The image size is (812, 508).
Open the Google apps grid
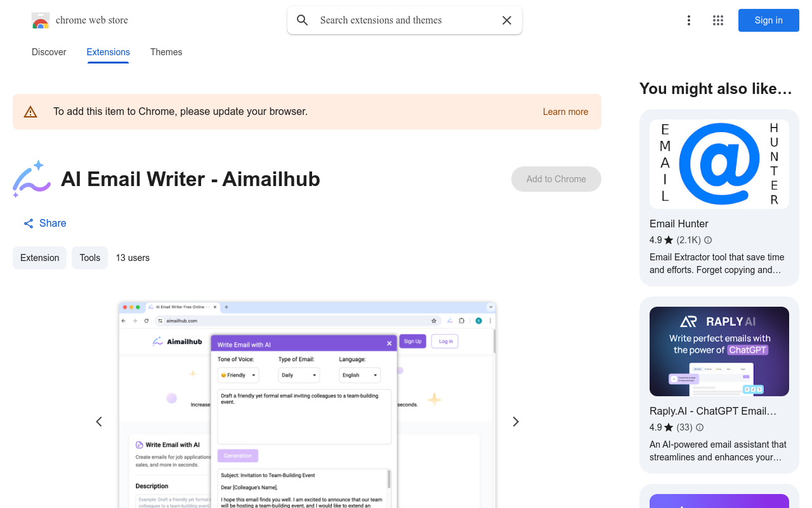coord(718,20)
